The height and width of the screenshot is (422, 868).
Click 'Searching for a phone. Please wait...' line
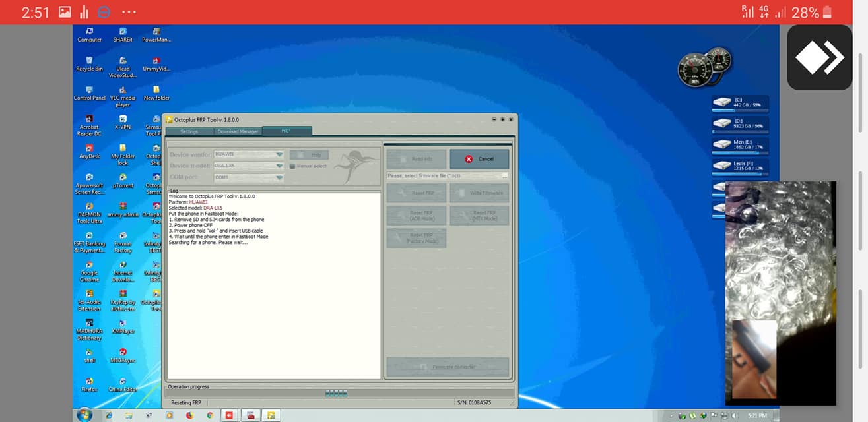point(208,243)
